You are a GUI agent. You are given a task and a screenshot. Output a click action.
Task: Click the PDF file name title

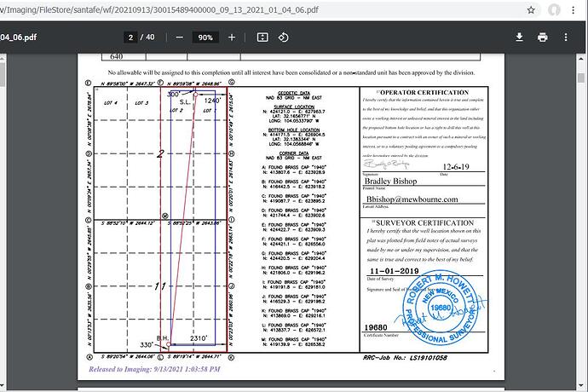(17, 37)
